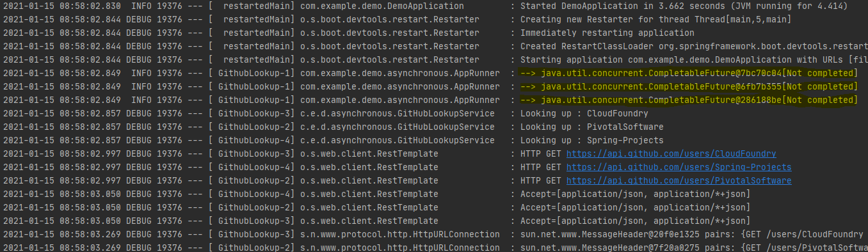Select the MessageHeader@7f20a0275 log message
The height and width of the screenshot is (252, 868).
point(694,248)
